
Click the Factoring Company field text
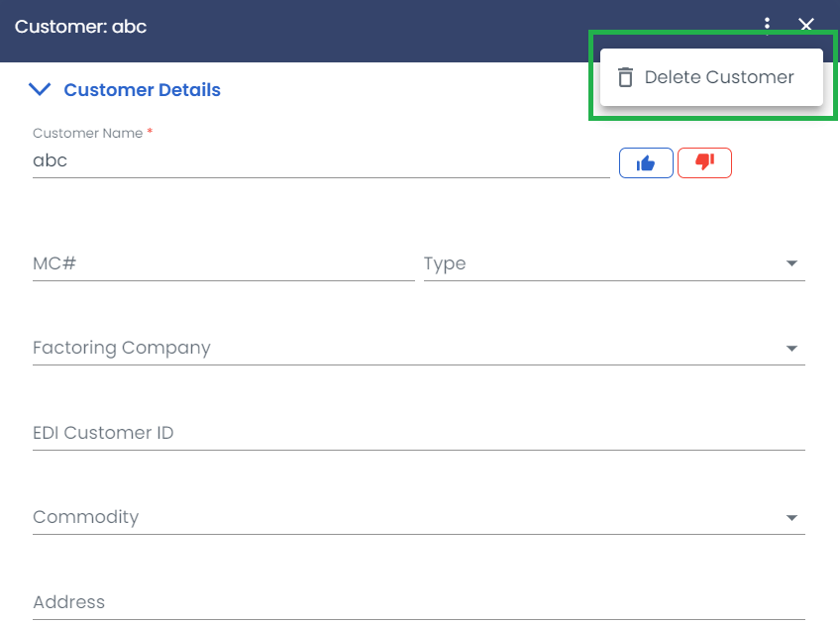point(122,349)
